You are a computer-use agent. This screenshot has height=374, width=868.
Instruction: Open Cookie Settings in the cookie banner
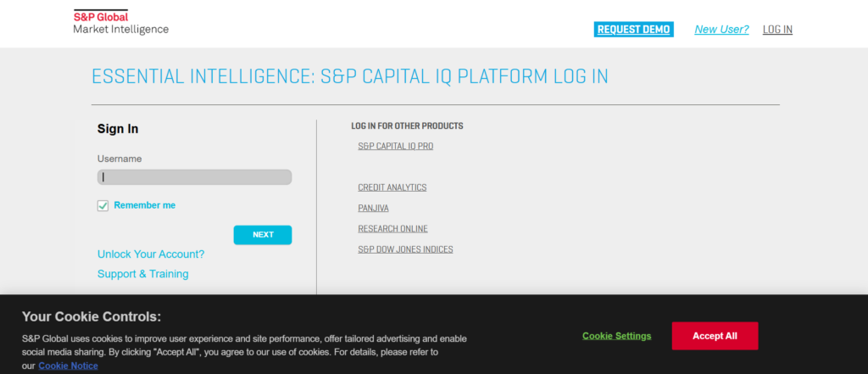coord(617,336)
